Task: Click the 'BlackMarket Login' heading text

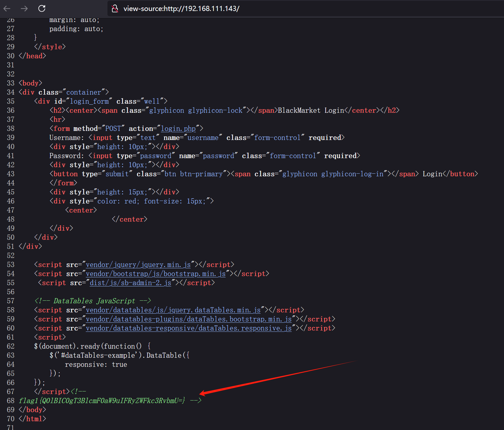Action: pos(311,110)
